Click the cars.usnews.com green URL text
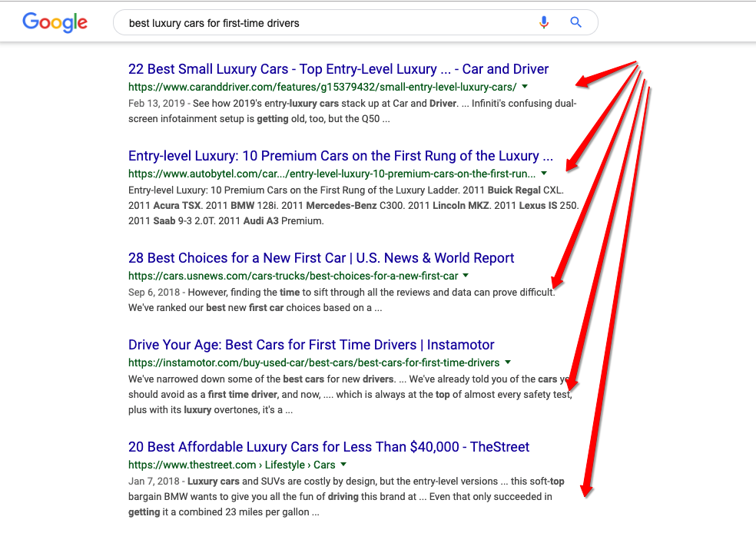Screen dimensions: 756x533 coord(293,276)
